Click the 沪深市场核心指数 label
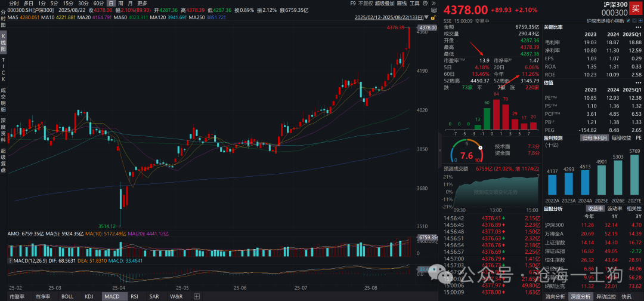 coord(605,20)
